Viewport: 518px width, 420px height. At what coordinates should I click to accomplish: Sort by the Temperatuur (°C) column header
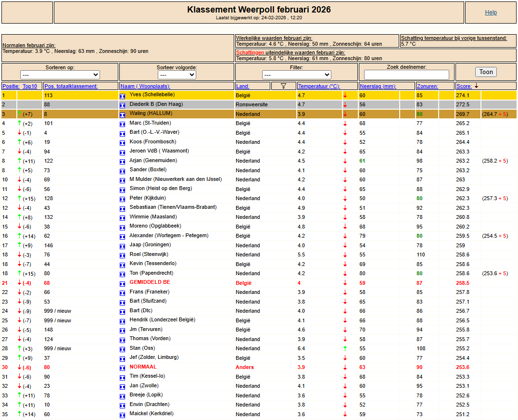(x=318, y=86)
